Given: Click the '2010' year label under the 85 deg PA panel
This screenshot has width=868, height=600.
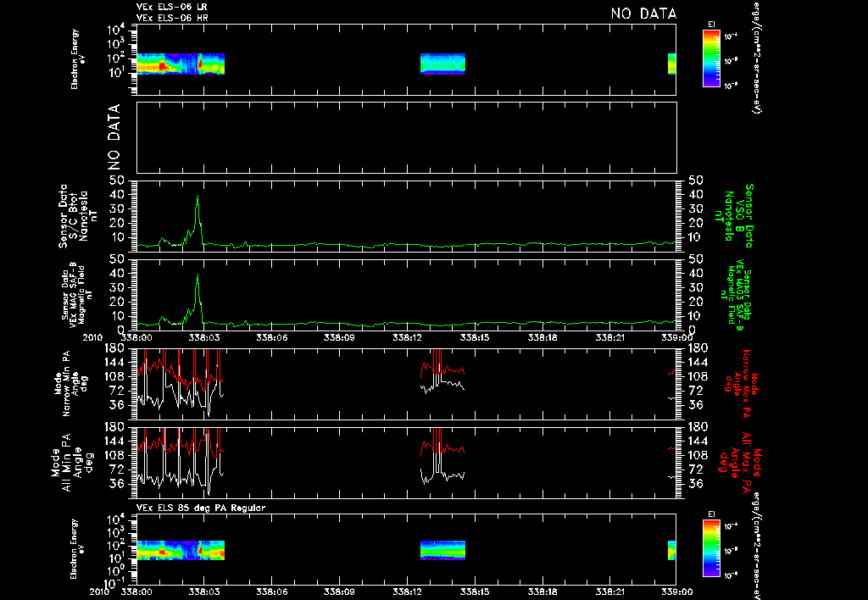Looking at the screenshot, I should (x=102, y=592).
